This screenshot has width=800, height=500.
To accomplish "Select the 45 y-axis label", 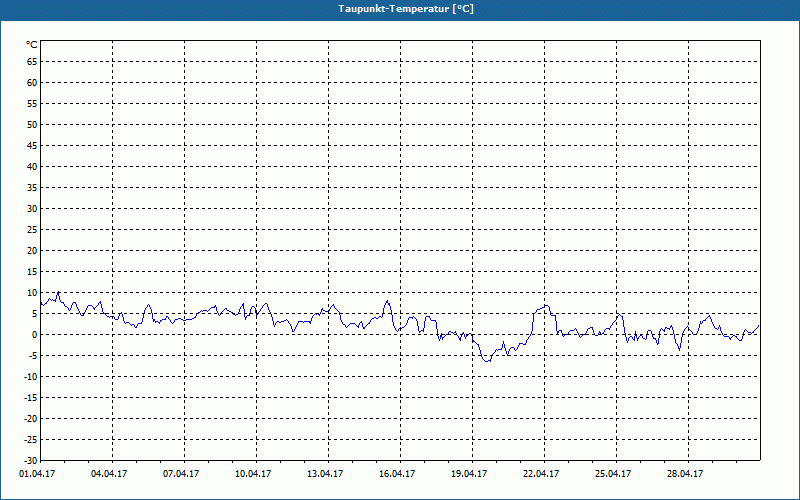I will [32, 145].
